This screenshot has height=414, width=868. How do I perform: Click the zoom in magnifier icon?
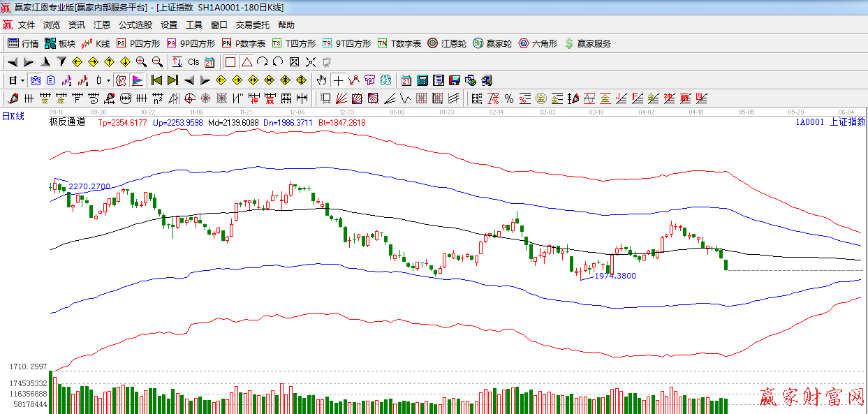[x=141, y=61]
